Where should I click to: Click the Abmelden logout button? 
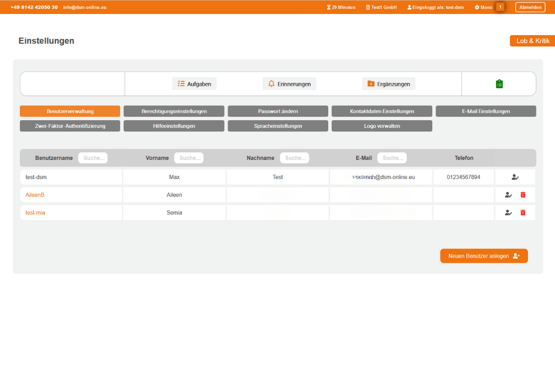[530, 7]
